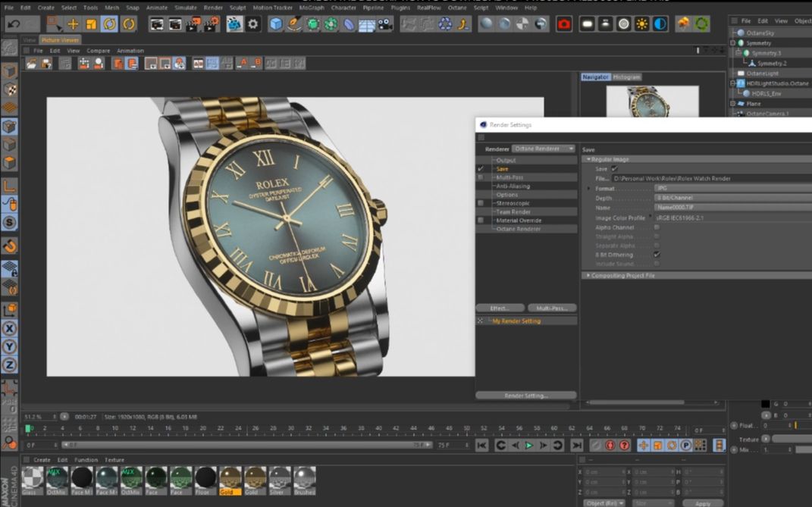The height and width of the screenshot is (507, 812).
Task: Open the Format dropdown set to JPG
Action: (663, 187)
